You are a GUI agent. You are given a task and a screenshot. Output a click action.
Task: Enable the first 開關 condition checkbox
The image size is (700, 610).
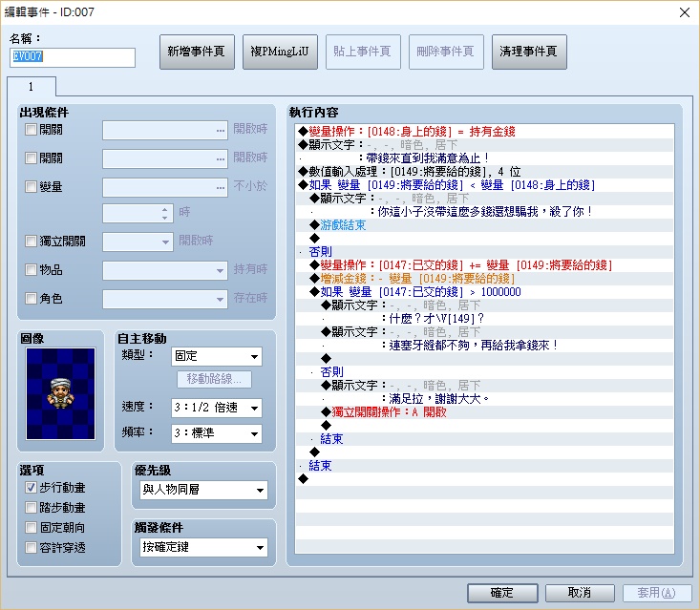tap(31, 130)
